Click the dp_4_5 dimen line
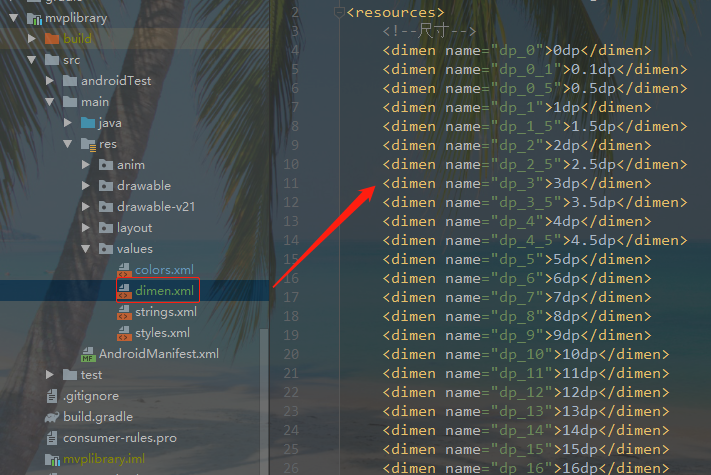 (x=535, y=241)
